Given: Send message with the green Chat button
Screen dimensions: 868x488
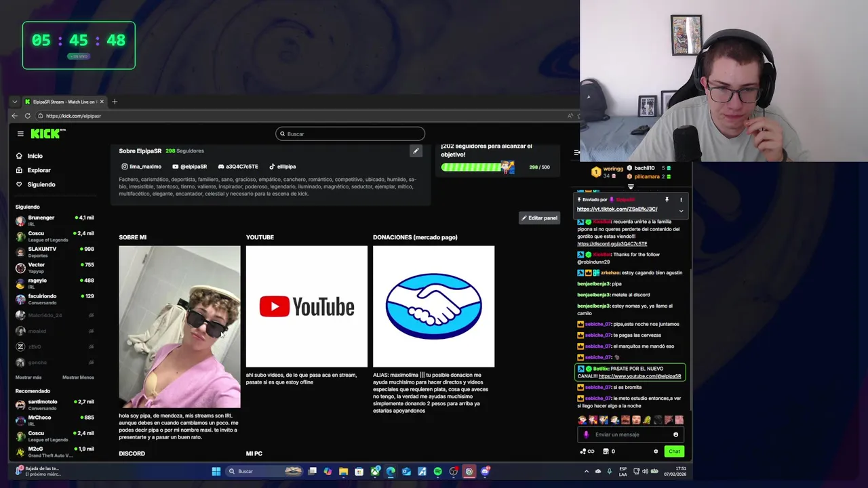Looking at the screenshot, I should 674,451.
